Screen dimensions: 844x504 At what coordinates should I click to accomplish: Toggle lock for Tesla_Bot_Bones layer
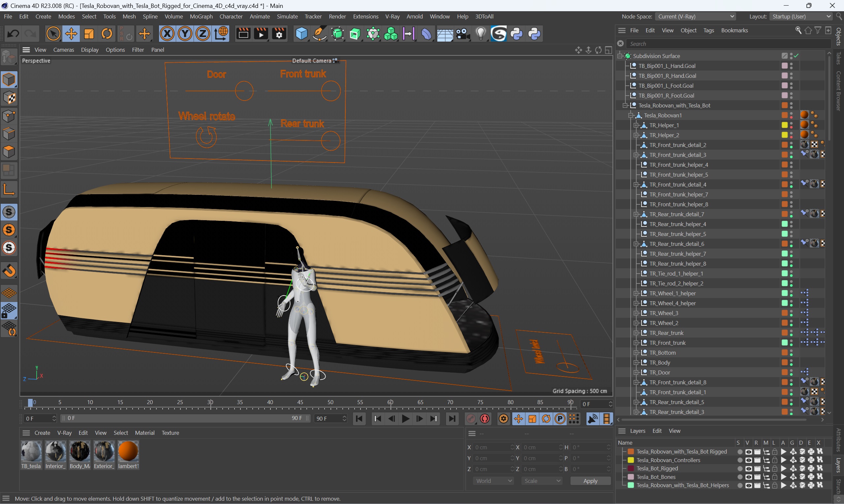[x=775, y=477]
